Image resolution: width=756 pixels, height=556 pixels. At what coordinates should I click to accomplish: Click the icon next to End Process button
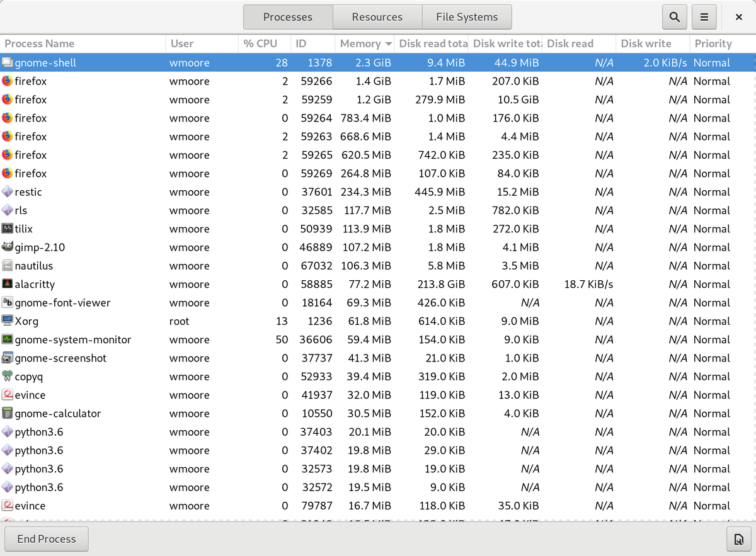(738, 539)
